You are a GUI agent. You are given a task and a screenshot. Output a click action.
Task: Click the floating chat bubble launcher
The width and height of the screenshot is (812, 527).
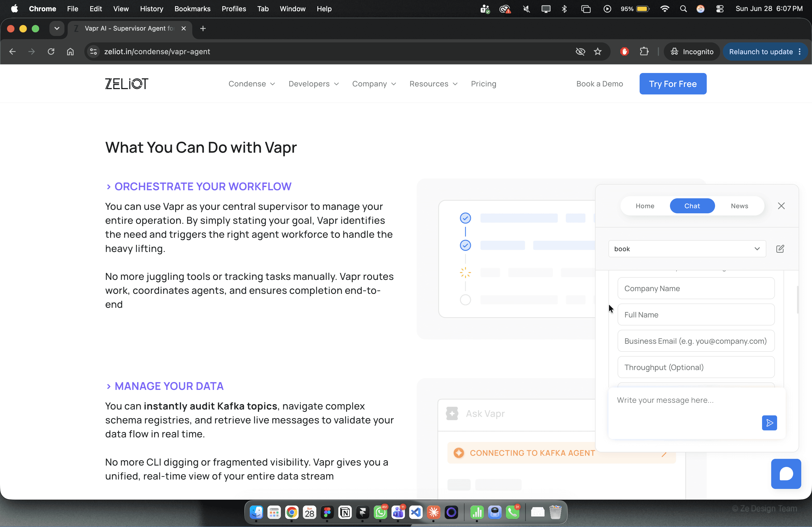[x=786, y=474]
